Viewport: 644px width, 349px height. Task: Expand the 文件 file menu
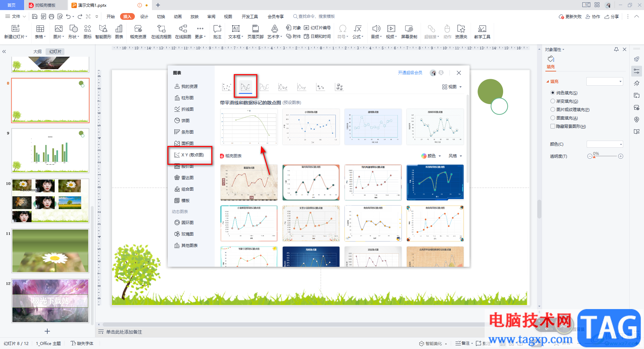15,16
